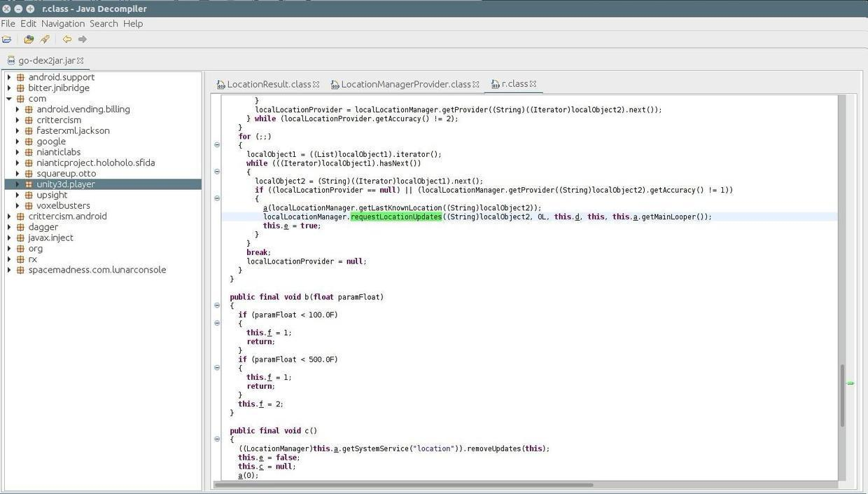
Task: Collapse the public final void c() fold marker
Action: coord(217,439)
